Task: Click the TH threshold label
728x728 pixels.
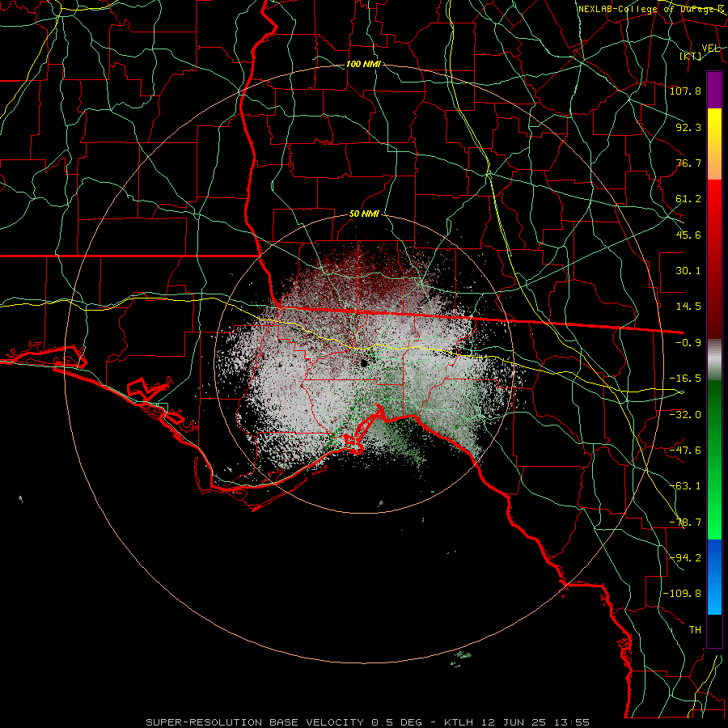Action: coord(695,630)
